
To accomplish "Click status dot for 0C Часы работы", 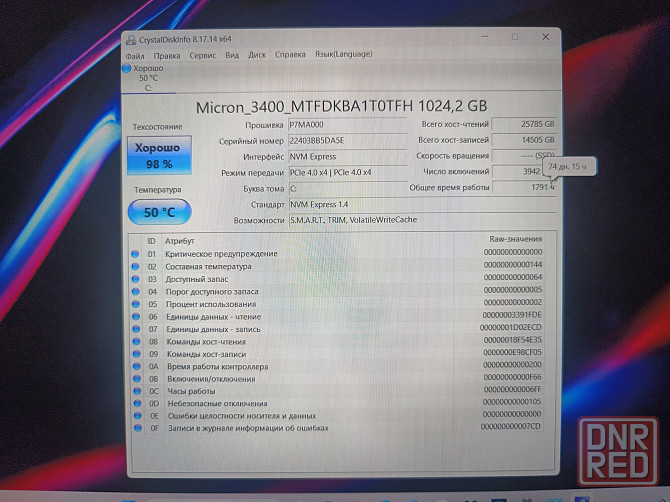I will (138, 391).
